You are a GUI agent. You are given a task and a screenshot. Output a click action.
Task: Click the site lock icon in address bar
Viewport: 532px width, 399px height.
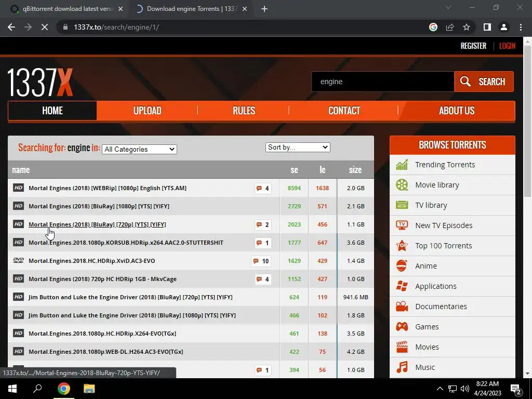point(65,27)
